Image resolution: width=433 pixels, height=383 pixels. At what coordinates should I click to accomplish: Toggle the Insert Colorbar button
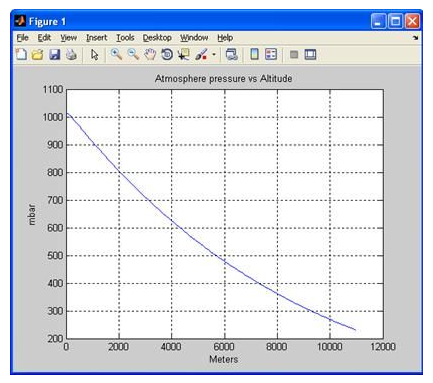click(254, 54)
